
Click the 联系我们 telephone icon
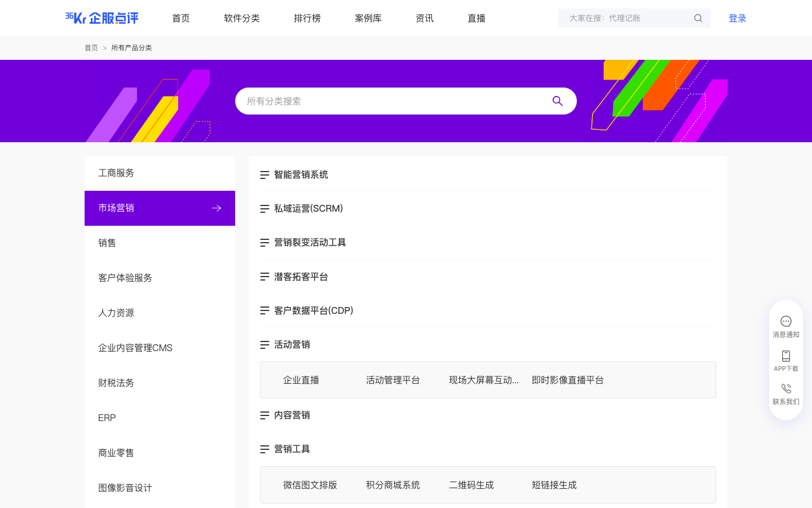point(786,389)
